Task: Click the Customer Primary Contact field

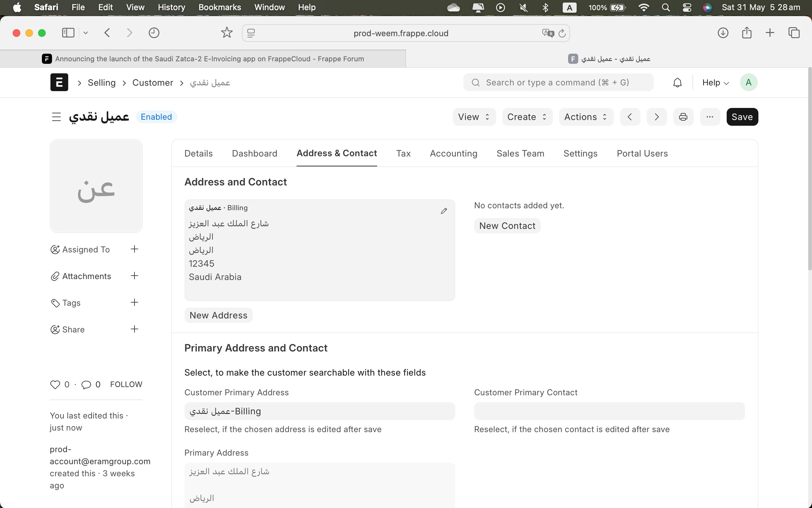Action: click(x=609, y=411)
